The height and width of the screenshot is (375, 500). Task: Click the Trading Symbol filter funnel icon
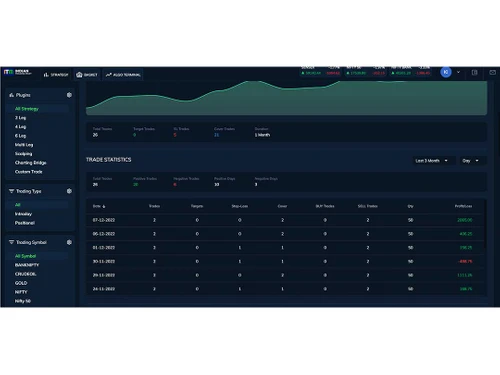pos(12,242)
